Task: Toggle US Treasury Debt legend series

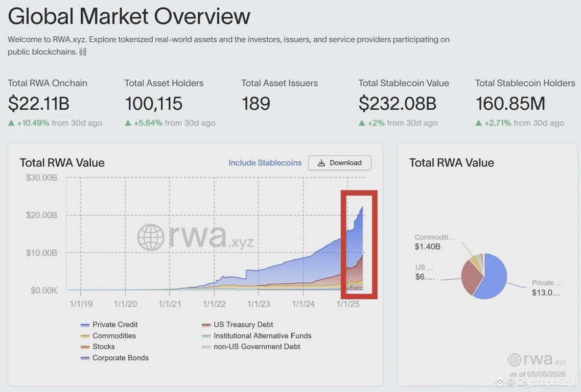Action: [x=237, y=325]
